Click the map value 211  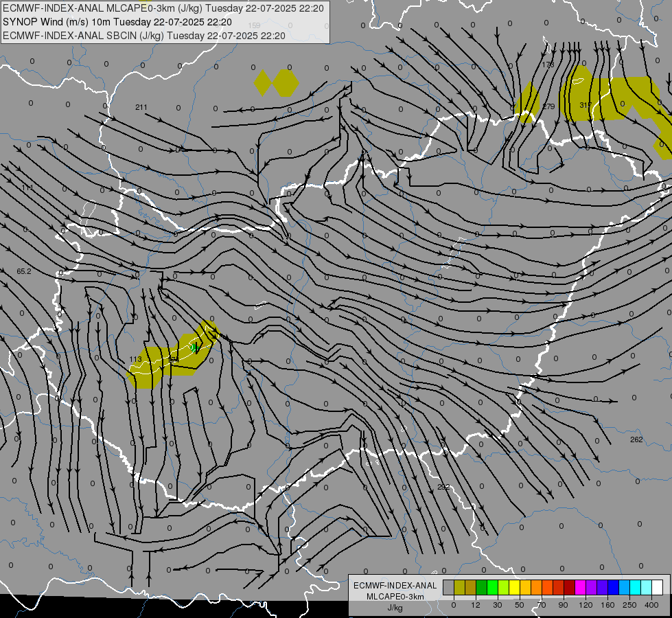pyautogui.click(x=141, y=107)
